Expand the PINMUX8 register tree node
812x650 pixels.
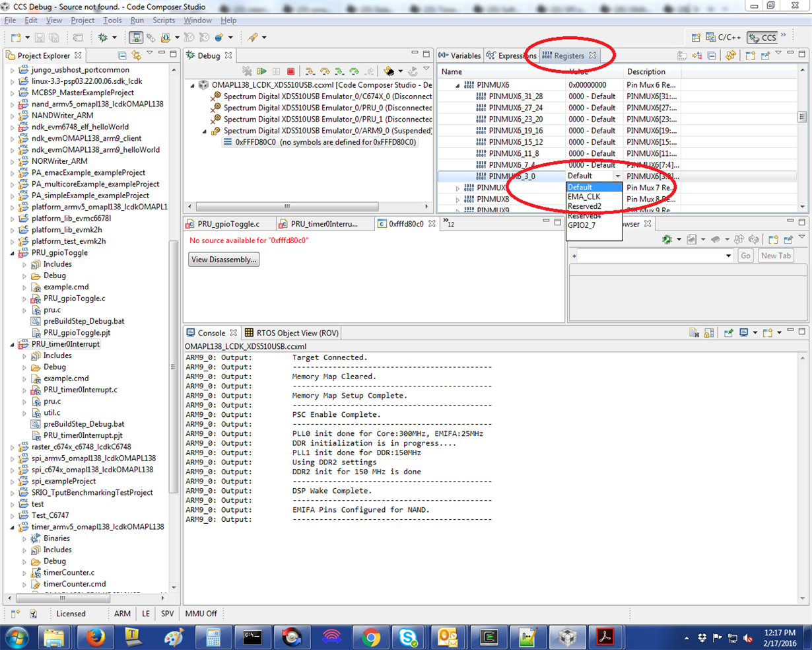pos(457,199)
